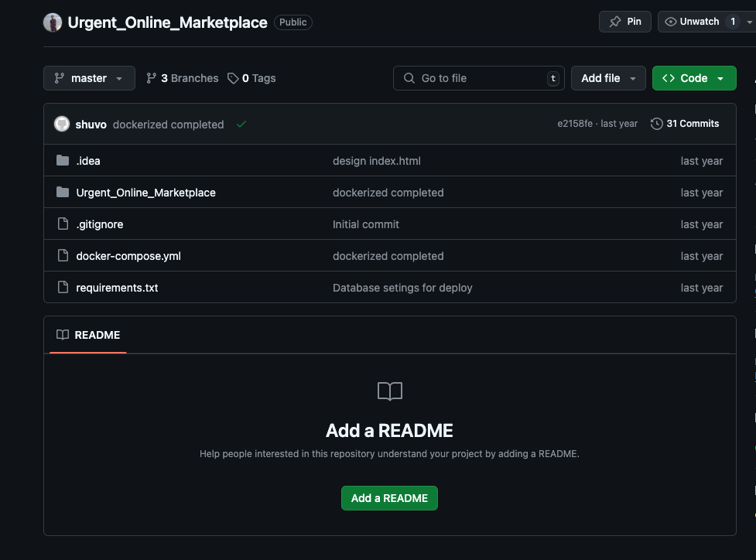Open the 3 Branches link
The image size is (756, 560).
182,78
